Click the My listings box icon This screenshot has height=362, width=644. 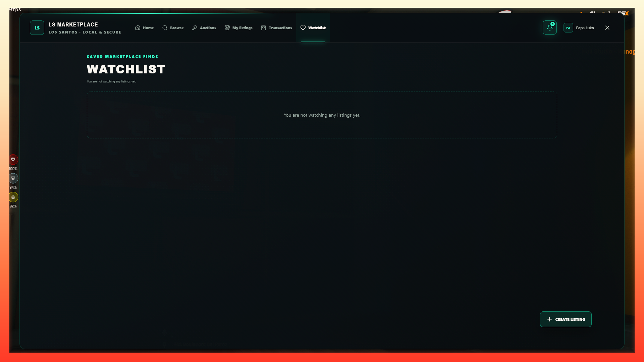pyautogui.click(x=227, y=28)
